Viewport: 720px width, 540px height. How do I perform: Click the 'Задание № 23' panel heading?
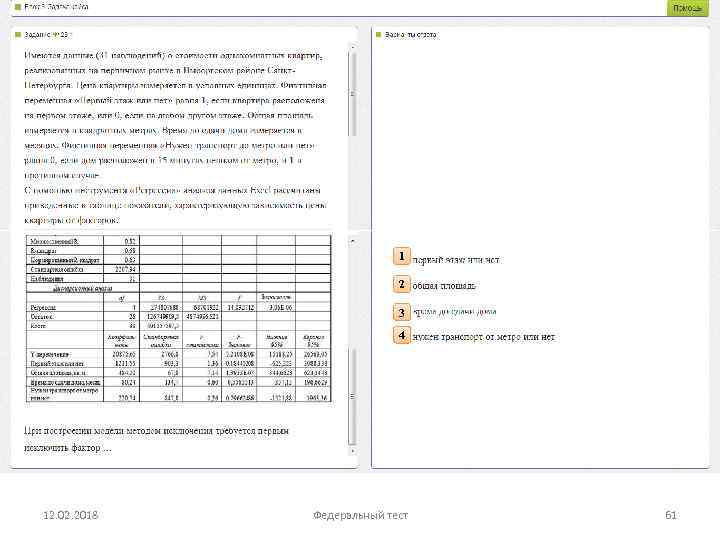click(x=48, y=35)
